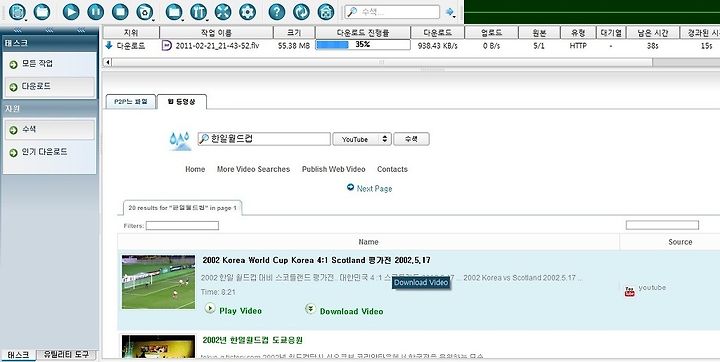The height and width of the screenshot is (362, 720).
Task: Click the refresh update icon
Action: [301, 11]
